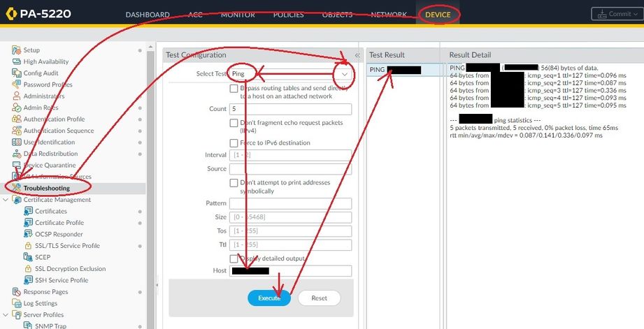Collapse Server Profiles tree node
Image resolution: width=644 pixels, height=329 pixels.
6,314
